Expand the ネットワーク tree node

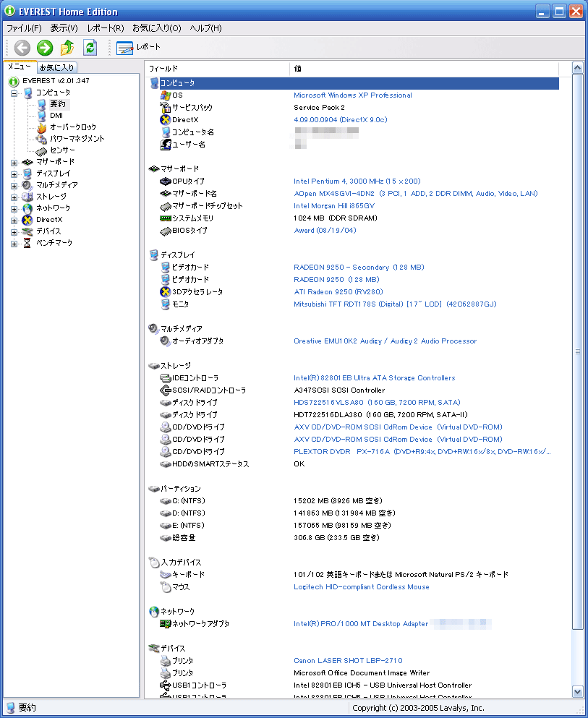point(14,209)
